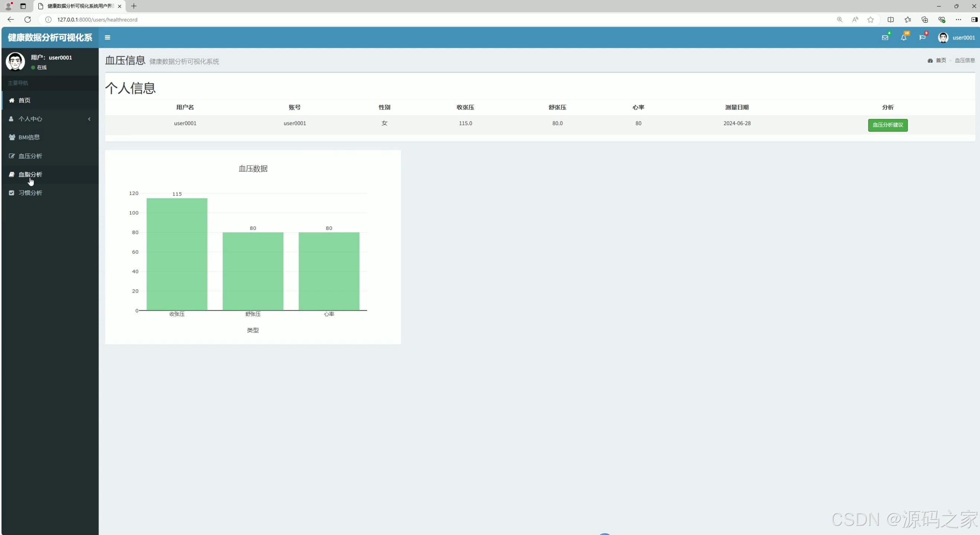This screenshot has width=980, height=535.
Task: Open the flag tasks icon
Action: 922,38
